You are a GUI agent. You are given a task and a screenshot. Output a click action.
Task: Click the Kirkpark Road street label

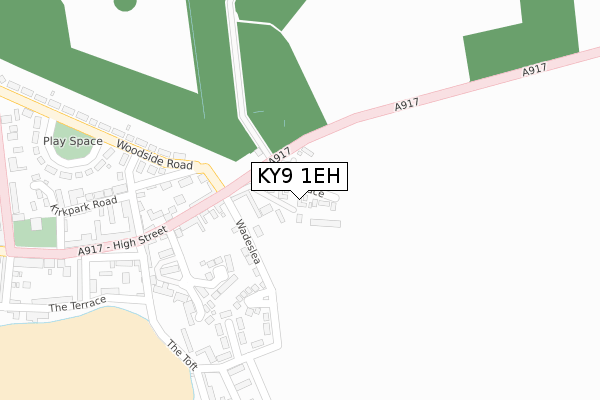(x=84, y=206)
